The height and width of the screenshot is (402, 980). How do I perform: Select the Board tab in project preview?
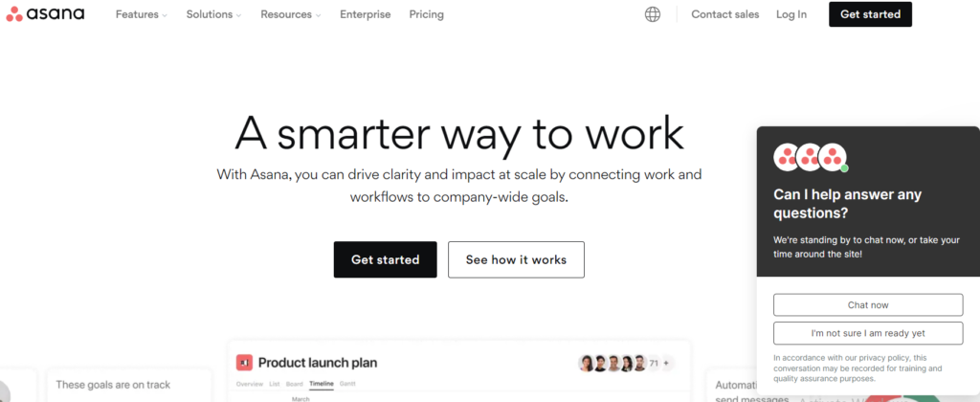294,384
